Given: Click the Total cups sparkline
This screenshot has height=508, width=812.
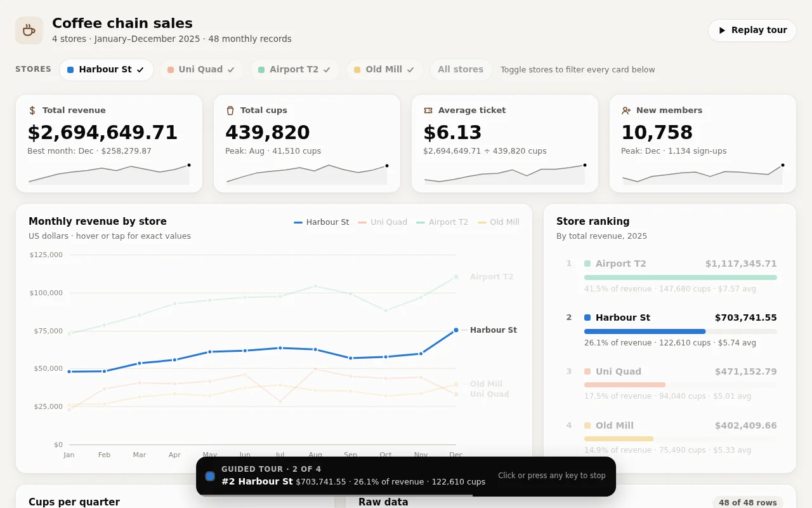Looking at the screenshot, I should (307, 174).
